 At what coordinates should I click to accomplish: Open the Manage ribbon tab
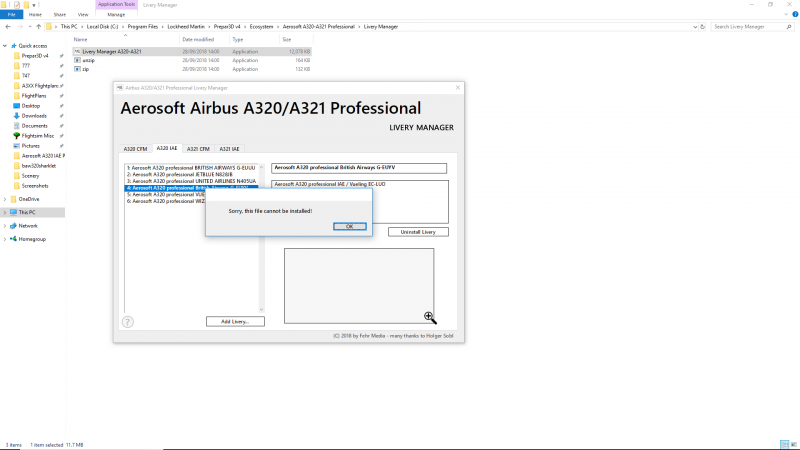pyautogui.click(x=116, y=14)
